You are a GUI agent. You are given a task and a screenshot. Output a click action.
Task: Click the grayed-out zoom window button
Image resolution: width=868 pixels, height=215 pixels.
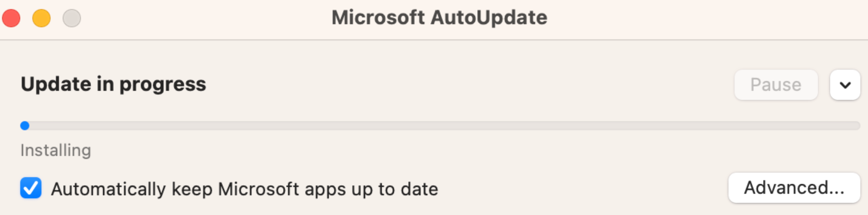pos(72,18)
